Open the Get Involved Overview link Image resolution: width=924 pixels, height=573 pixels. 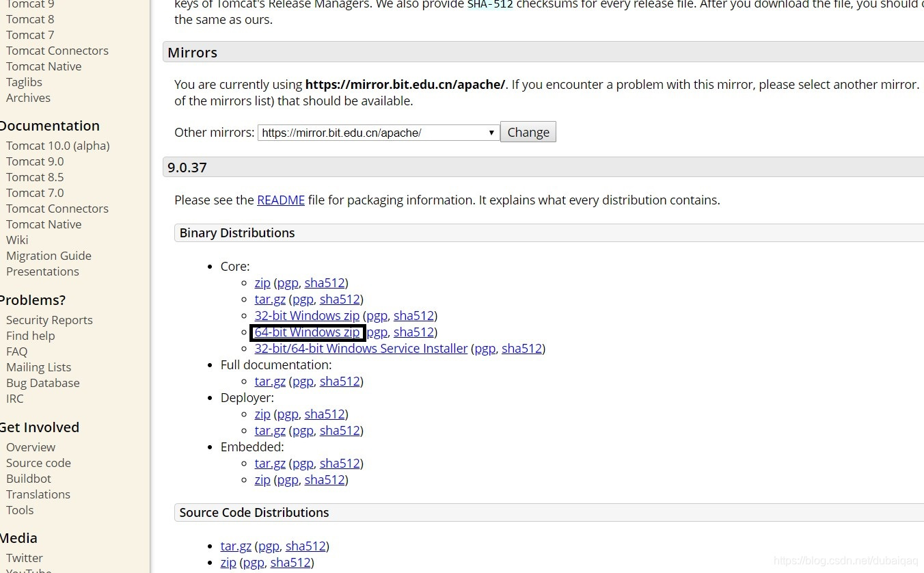tap(31, 447)
